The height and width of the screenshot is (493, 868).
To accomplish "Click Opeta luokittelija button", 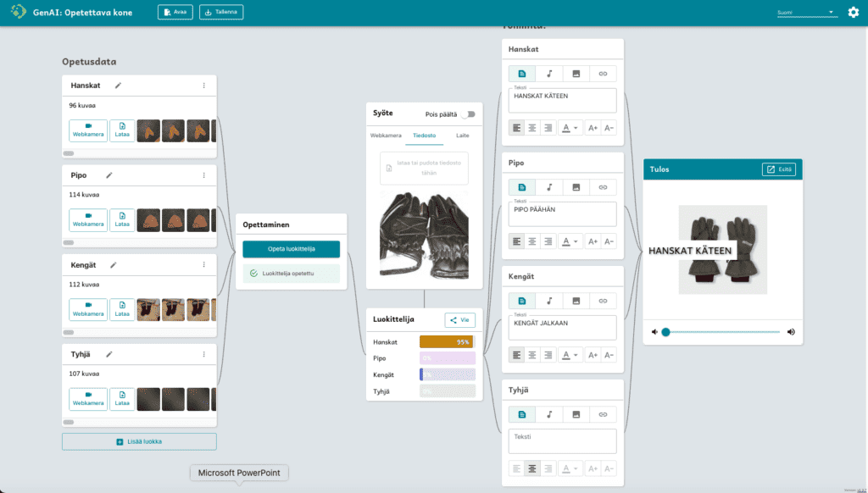I will click(x=291, y=249).
